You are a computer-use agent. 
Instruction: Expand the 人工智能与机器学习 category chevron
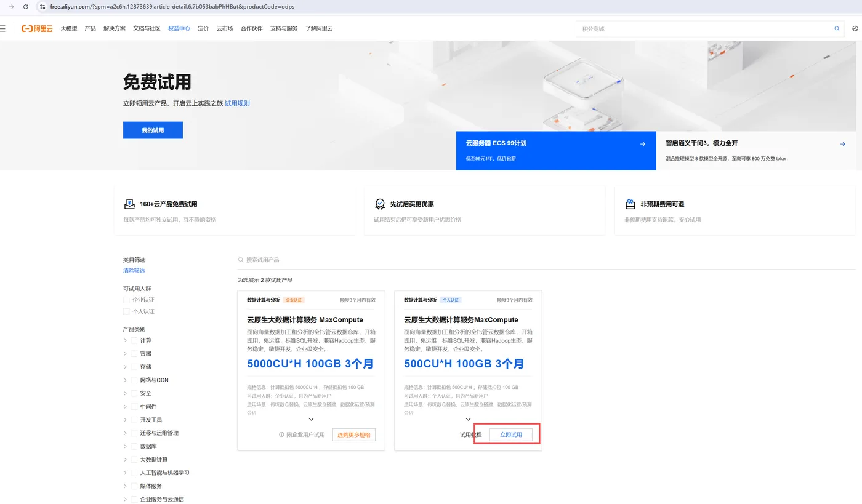click(125, 473)
